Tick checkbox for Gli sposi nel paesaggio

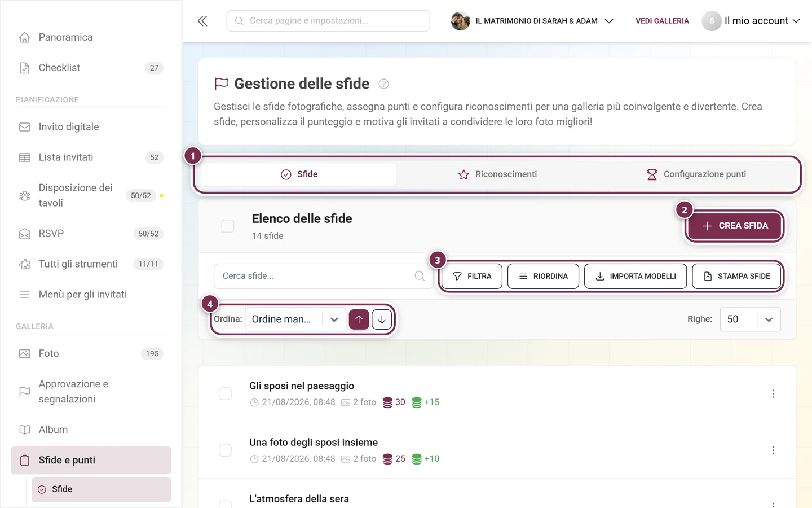point(225,393)
